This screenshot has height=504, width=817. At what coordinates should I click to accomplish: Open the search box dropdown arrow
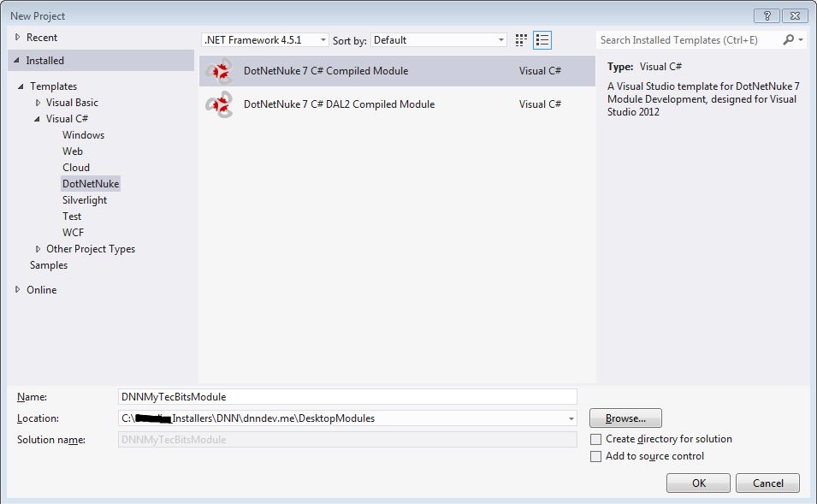coord(802,39)
